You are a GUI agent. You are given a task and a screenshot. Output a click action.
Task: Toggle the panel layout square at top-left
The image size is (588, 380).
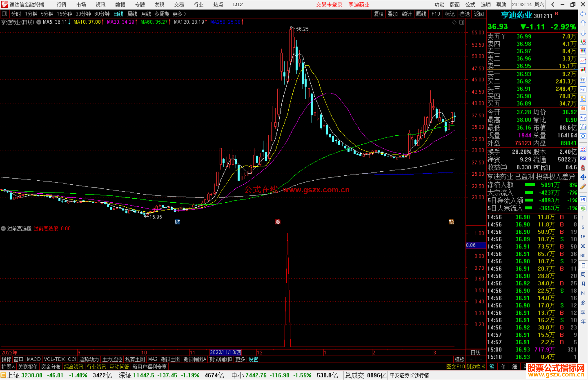pos(4,14)
